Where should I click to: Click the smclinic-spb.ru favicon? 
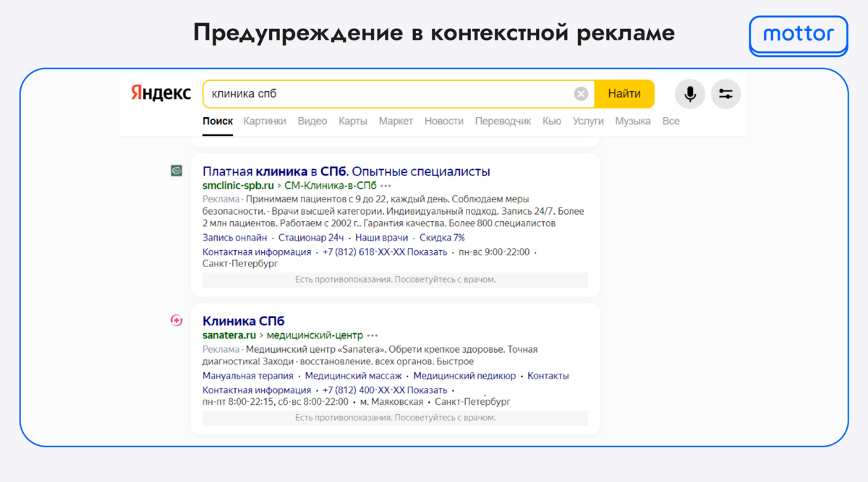(176, 171)
